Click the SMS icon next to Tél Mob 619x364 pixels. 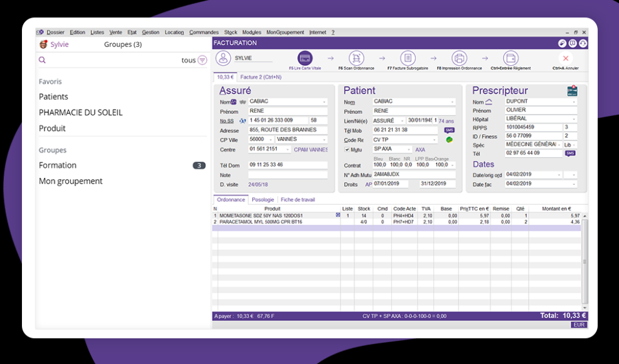449,130
